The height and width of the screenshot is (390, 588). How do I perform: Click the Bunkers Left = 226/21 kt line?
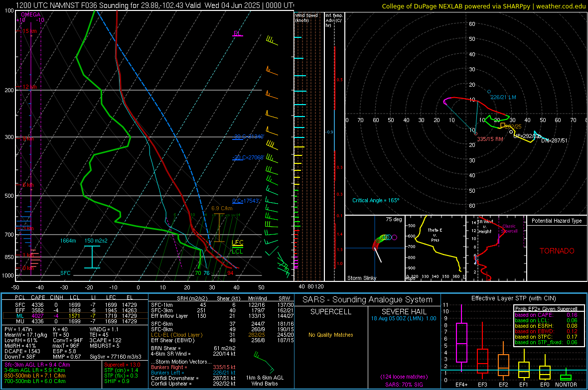[x=193, y=373]
